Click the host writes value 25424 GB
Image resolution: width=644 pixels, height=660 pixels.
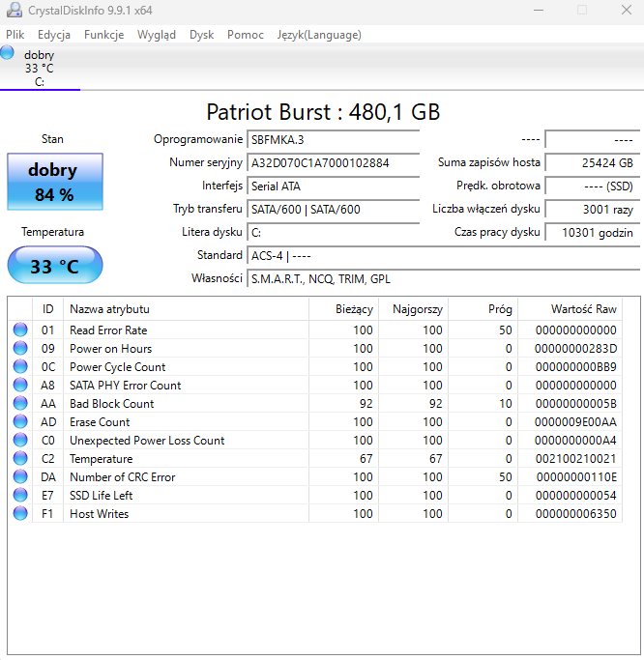[592, 163]
